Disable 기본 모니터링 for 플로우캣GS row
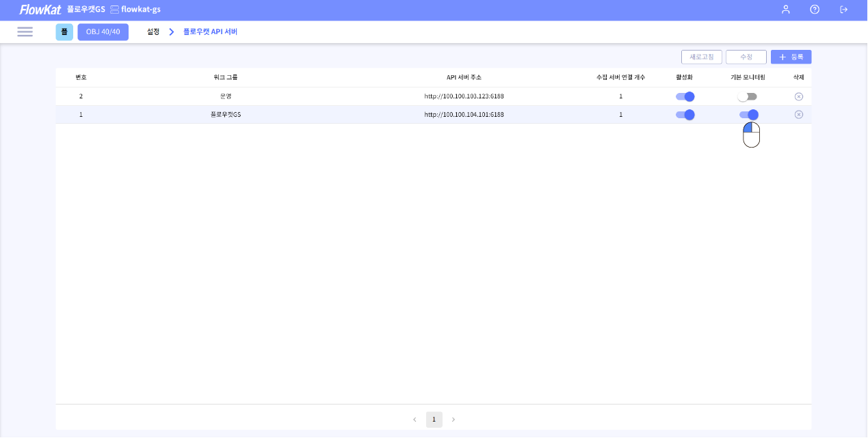Viewport: 868px width, 438px height. click(748, 115)
